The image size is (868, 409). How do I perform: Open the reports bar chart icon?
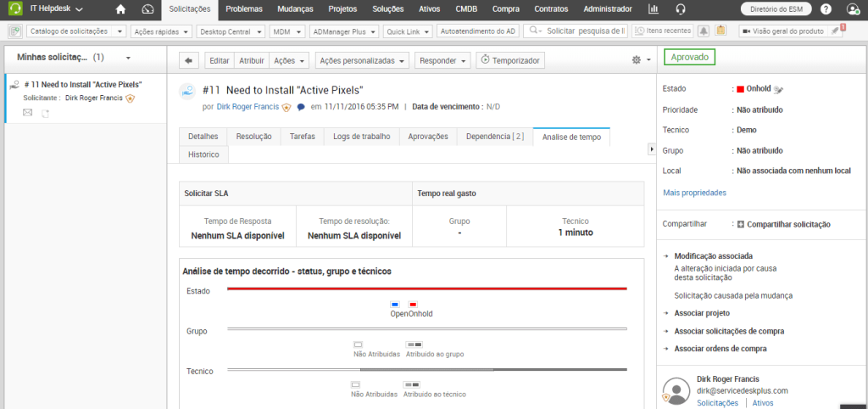[654, 9]
